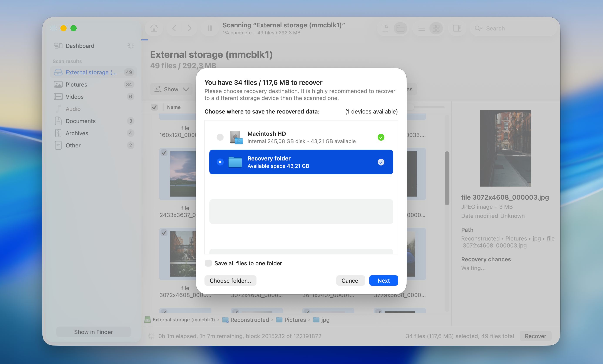
Task: Open the jpg folder in the breadcrumb path
Action: pyautogui.click(x=325, y=320)
